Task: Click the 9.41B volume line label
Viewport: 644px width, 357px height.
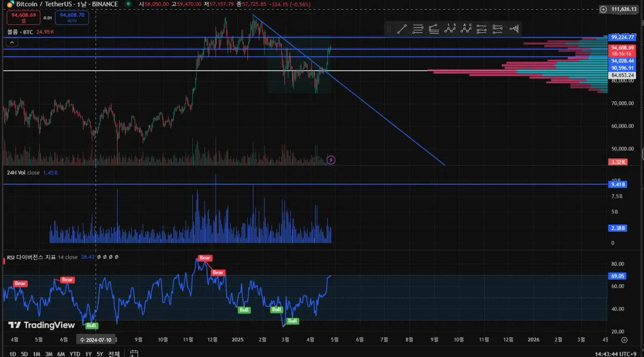Action: tap(618, 184)
